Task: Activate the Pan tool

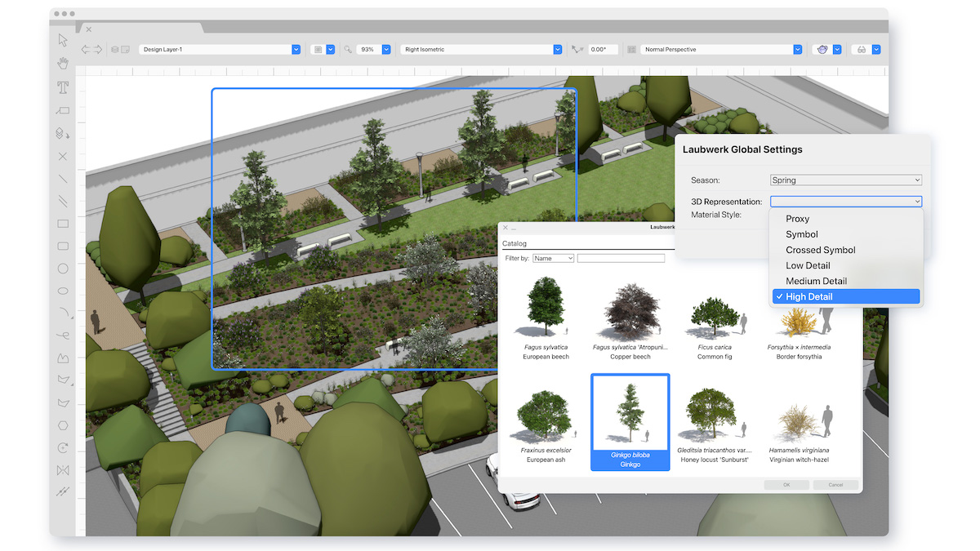Action: [61, 62]
